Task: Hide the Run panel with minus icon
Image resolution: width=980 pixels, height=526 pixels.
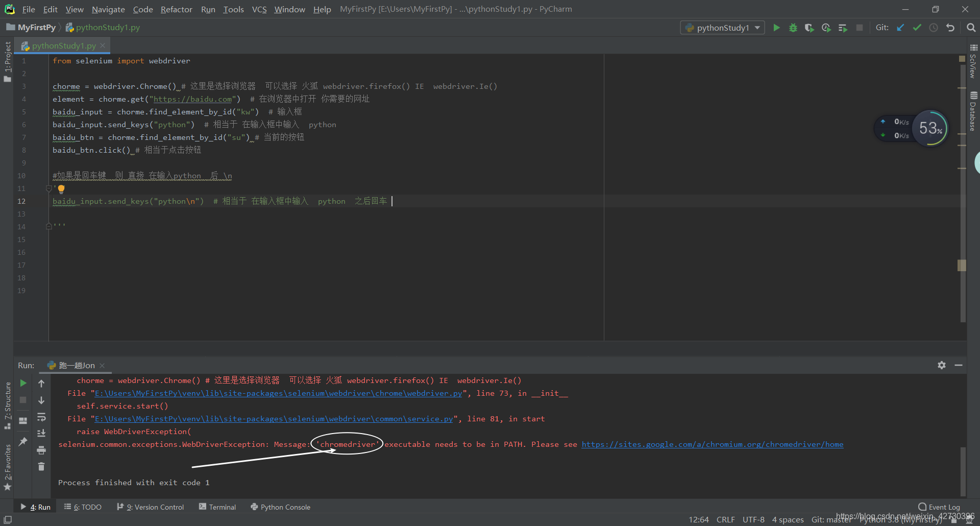Action: [959, 365]
